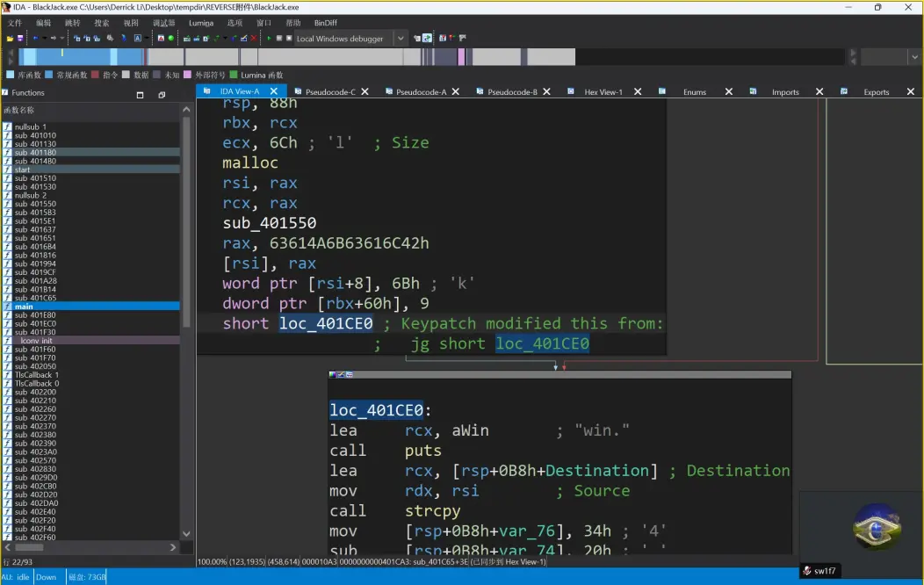The image size is (924, 585).
Task: Click the green circle toolbar icon
Action: tap(170, 39)
